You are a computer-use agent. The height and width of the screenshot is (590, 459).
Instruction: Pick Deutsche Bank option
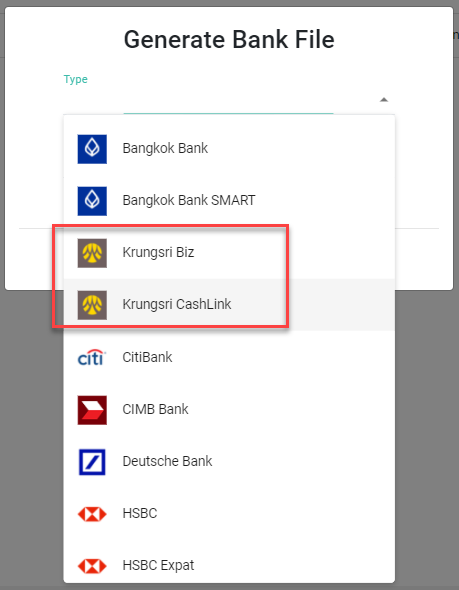tap(229, 462)
